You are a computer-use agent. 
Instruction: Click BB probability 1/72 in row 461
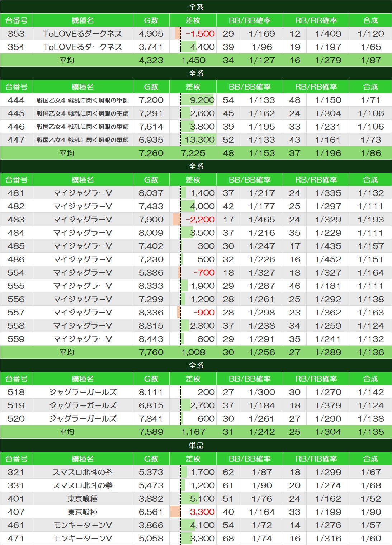click(x=262, y=525)
